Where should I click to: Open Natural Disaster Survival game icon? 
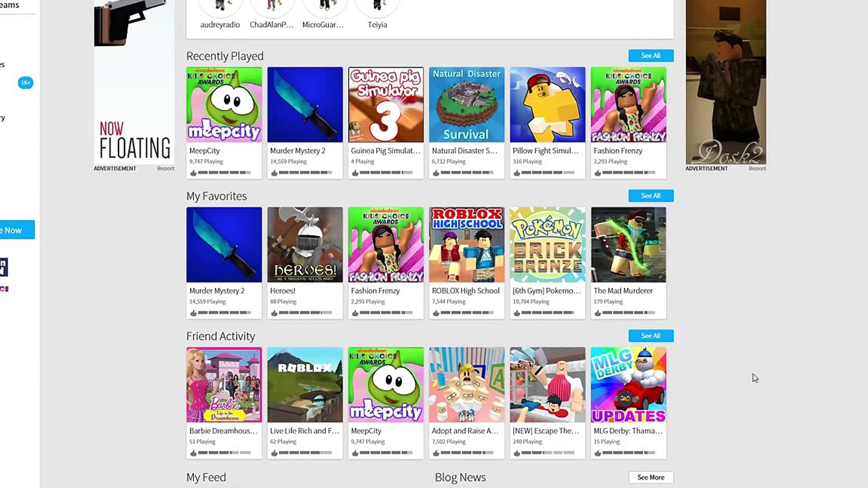coord(467,105)
